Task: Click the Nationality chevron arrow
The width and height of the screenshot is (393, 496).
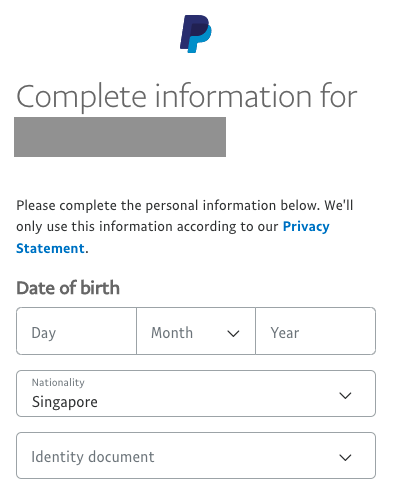Action: tap(345, 395)
